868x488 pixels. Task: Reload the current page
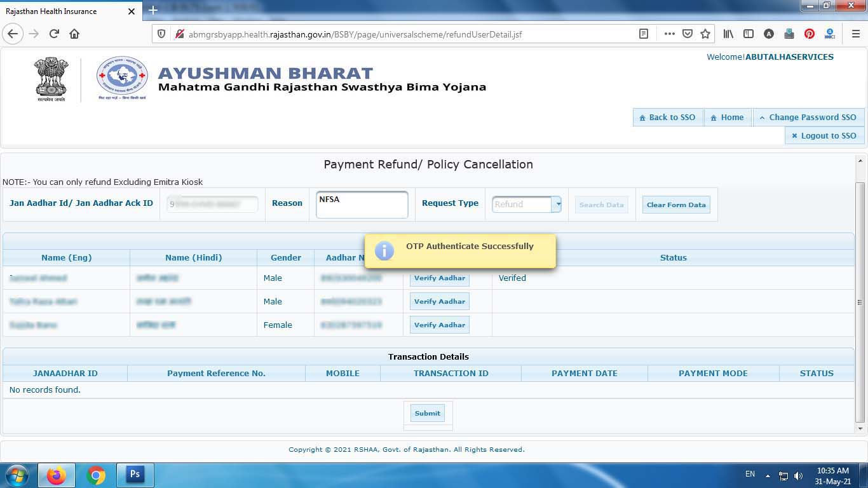pyautogui.click(x=54, y=34)
